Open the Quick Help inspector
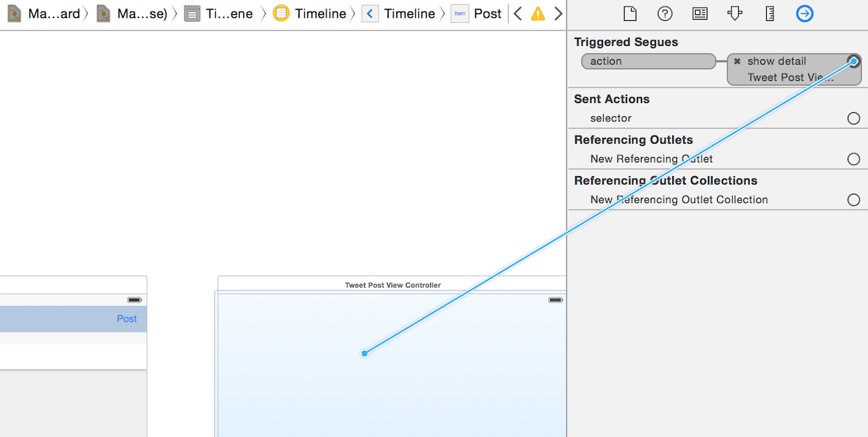Screen dimensions: 868x437 (x=665, y=13)
